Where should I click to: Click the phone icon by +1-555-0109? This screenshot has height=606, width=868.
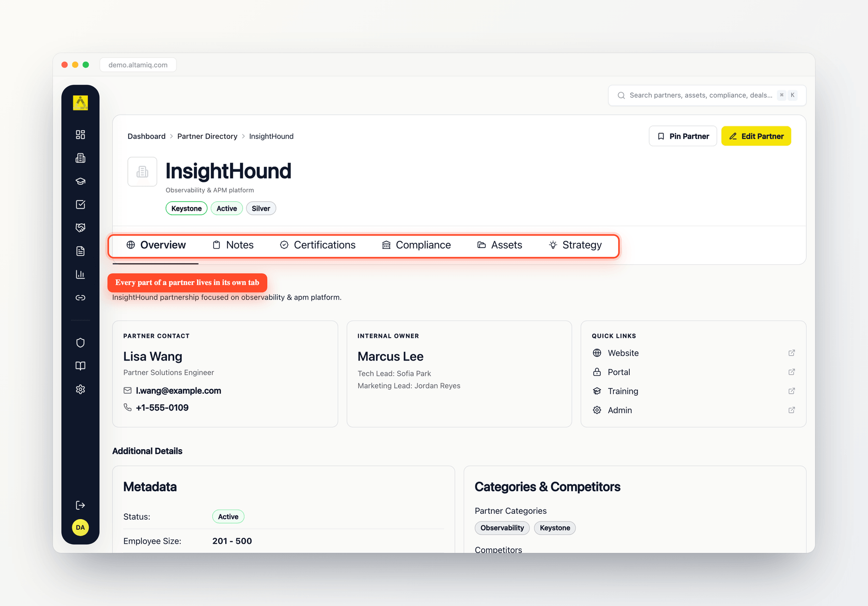127,408
